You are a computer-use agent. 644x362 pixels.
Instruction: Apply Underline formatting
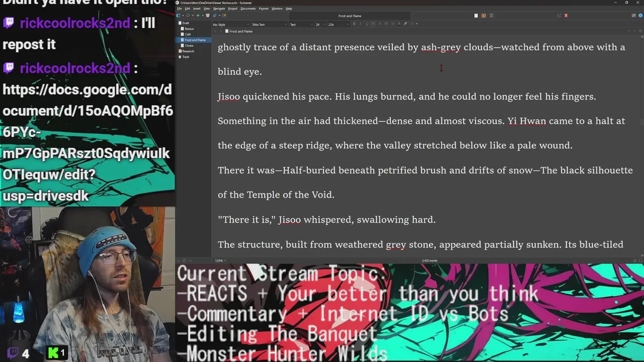coord(367,24)
